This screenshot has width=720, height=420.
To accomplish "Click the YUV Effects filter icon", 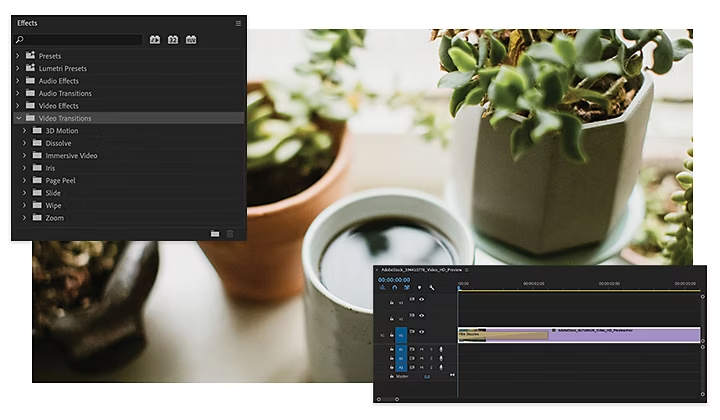I will 191,39.
